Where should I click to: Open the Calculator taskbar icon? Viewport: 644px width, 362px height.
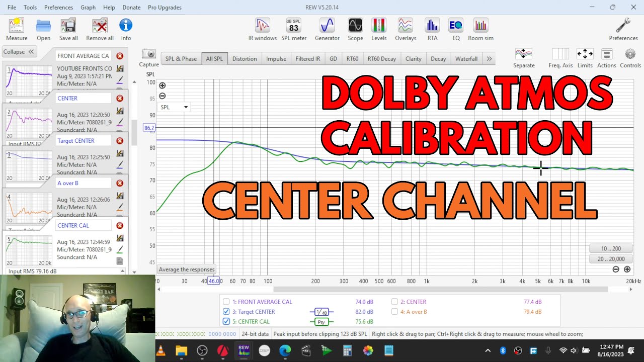pos(347,350)
